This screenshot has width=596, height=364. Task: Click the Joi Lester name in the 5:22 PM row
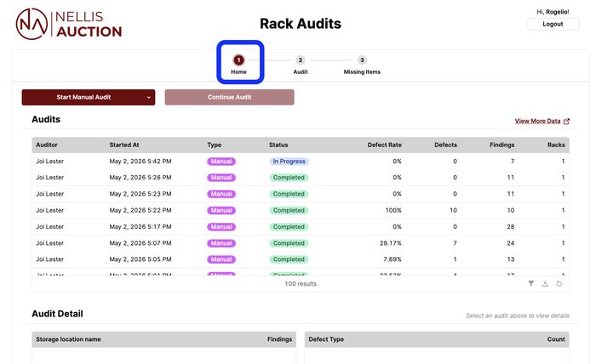pyautogui.click(x=49, y=210)
